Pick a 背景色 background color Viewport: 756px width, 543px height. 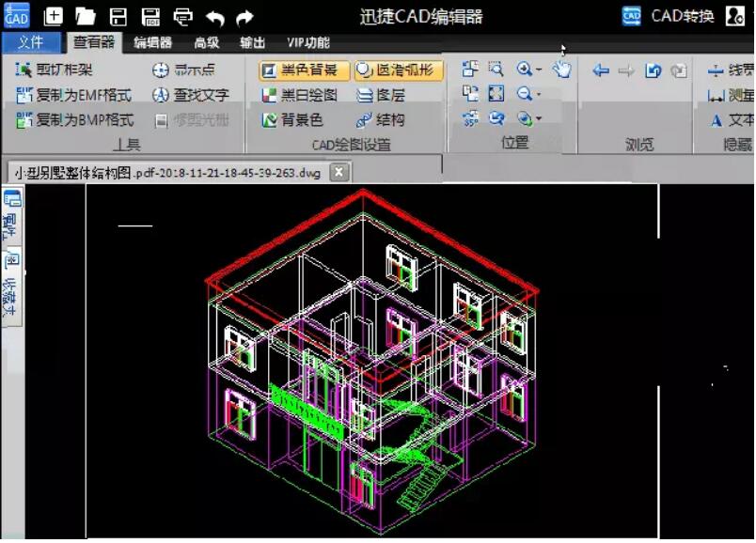point(292,119)
